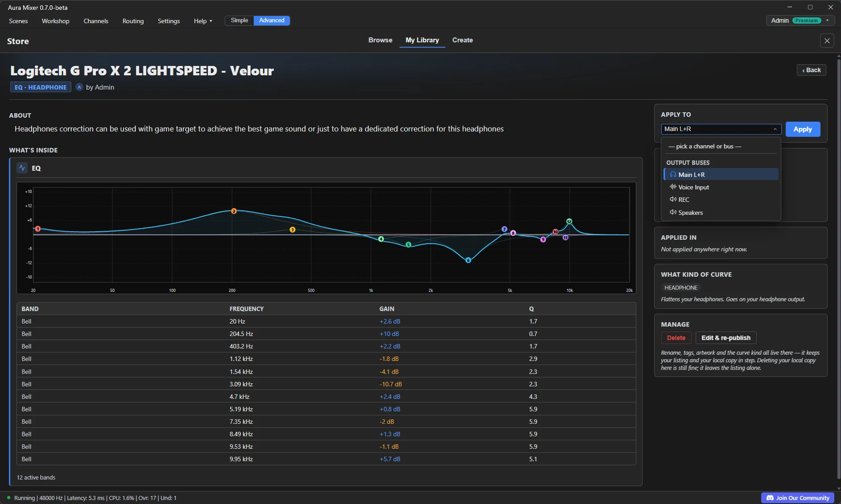Switch to the My Library tab

(x=422, y=40)
